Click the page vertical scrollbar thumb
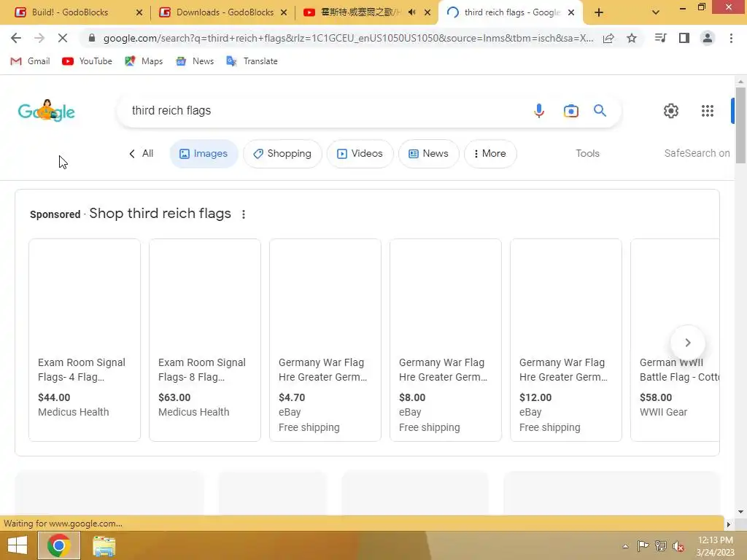 pos(740,125)
